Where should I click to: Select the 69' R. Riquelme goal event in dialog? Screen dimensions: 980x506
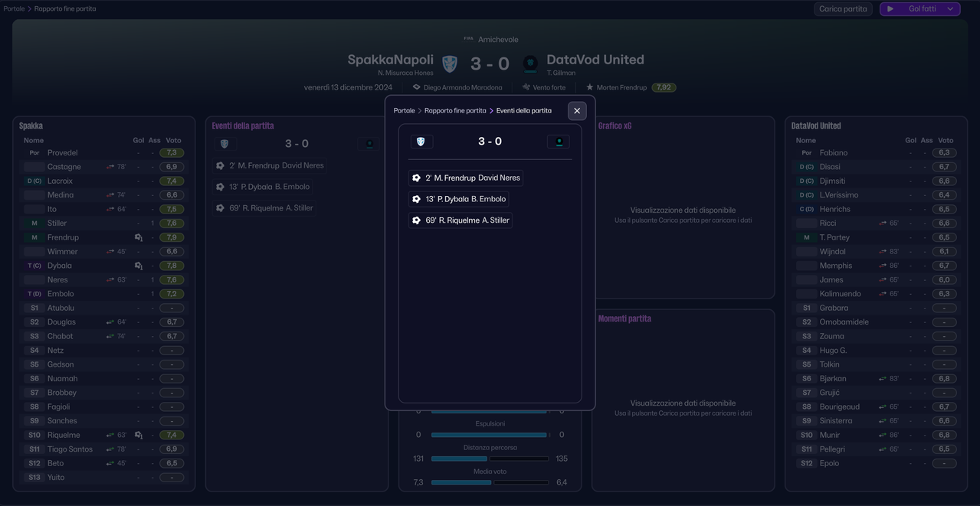pyautogui.click(x=460, y=220)
